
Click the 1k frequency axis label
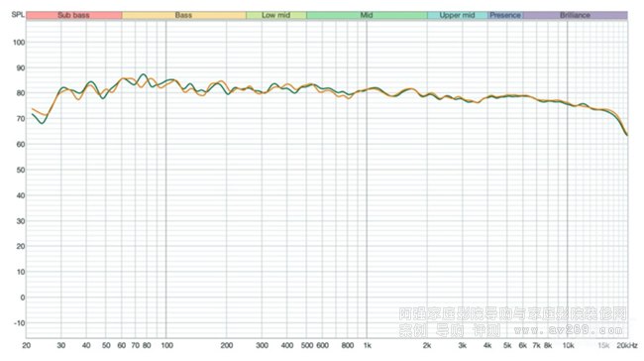pos(368,345)
